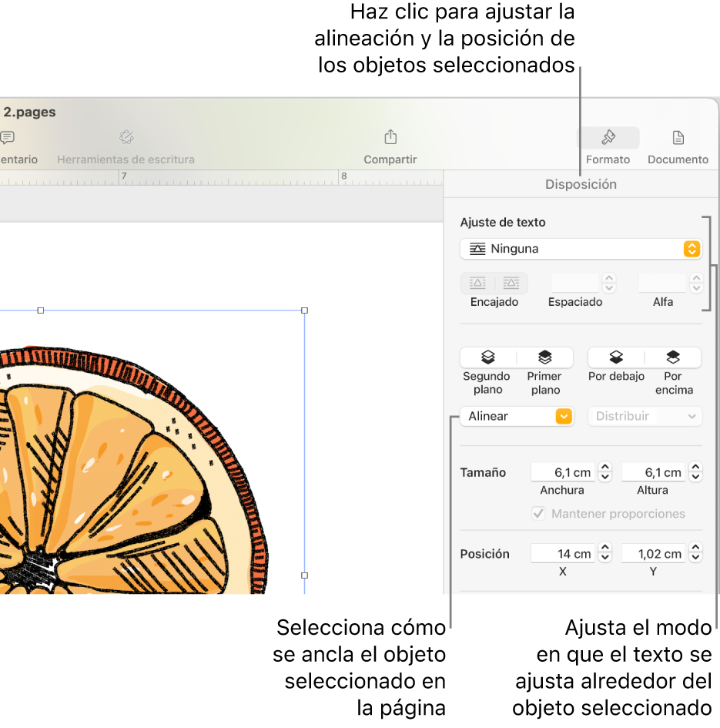Click the Alfa stepper up arrow
This screenshot has width=720, height=728.
696,277
